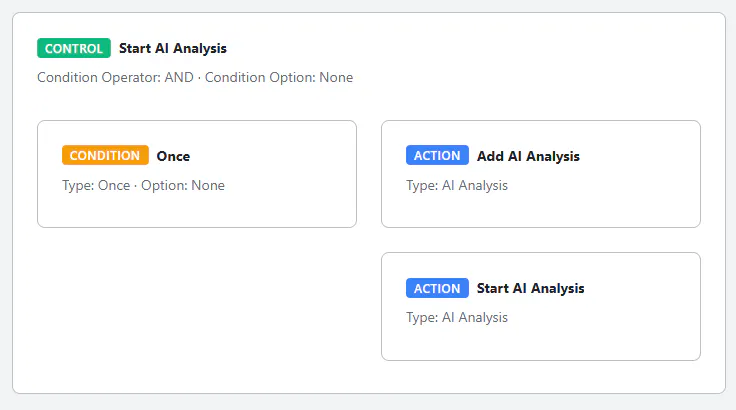Select the Once condition title
The image size is (736, 410).
coord(173,156)
